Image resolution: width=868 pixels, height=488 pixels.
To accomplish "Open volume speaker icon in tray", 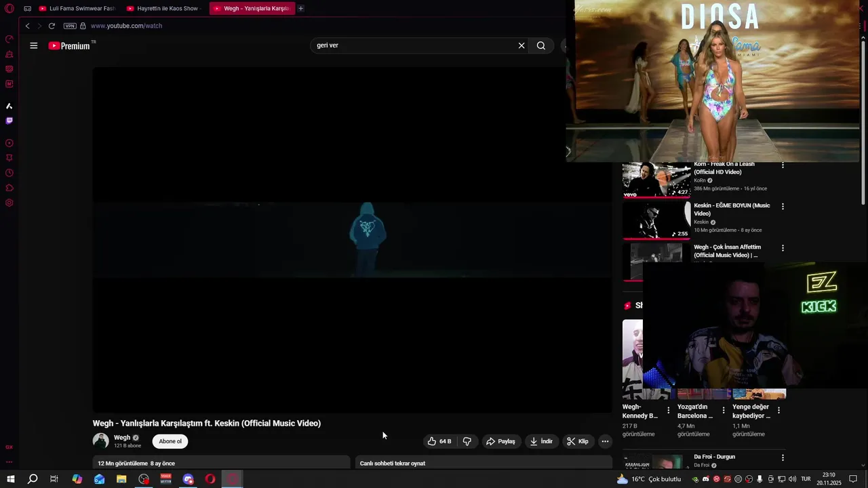I will pyautogui.click(x=792, y=479).
